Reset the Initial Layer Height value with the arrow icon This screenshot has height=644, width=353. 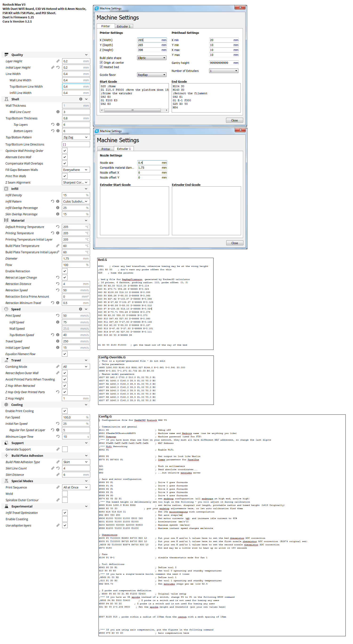click(58, 67)
